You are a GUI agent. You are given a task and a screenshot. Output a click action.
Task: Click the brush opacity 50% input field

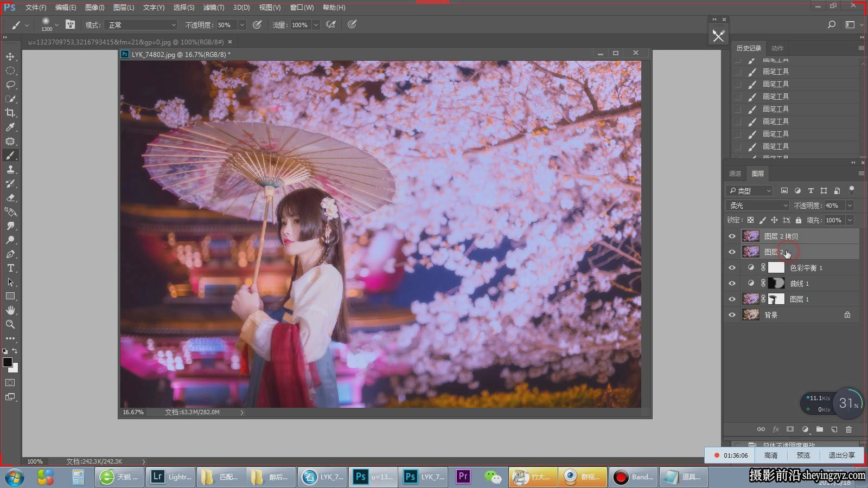click(227, 25)
